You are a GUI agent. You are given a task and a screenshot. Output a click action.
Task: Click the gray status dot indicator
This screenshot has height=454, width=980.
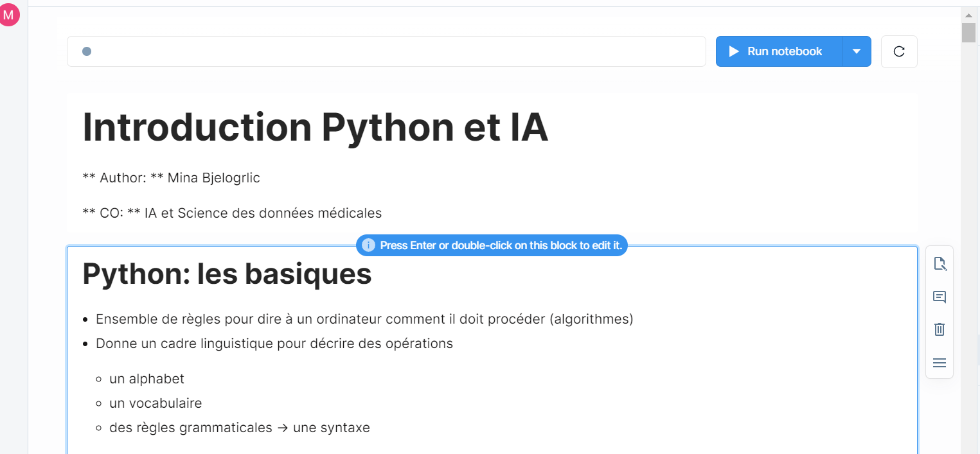click(x=87, y=51)
